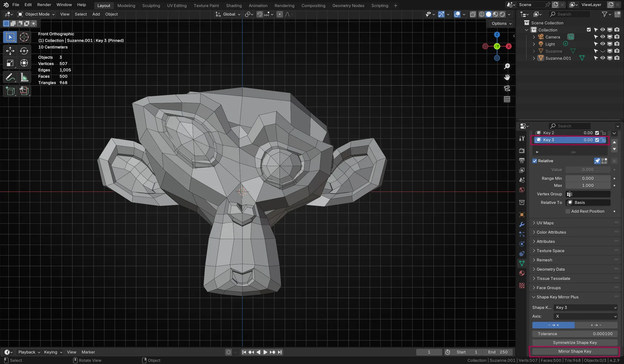Toggle X-ray display
Image resolution: width=624 pixels, height=364 pixels.
pyautogui.click(x=473, y=14)
